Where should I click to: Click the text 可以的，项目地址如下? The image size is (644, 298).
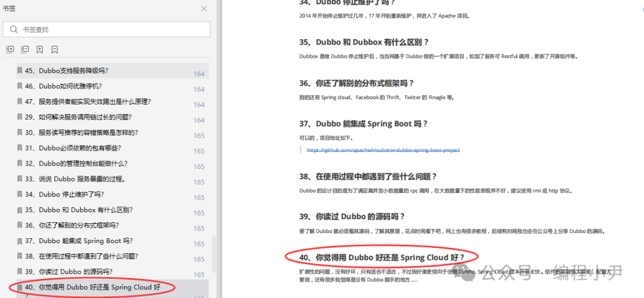coord(326,138)
